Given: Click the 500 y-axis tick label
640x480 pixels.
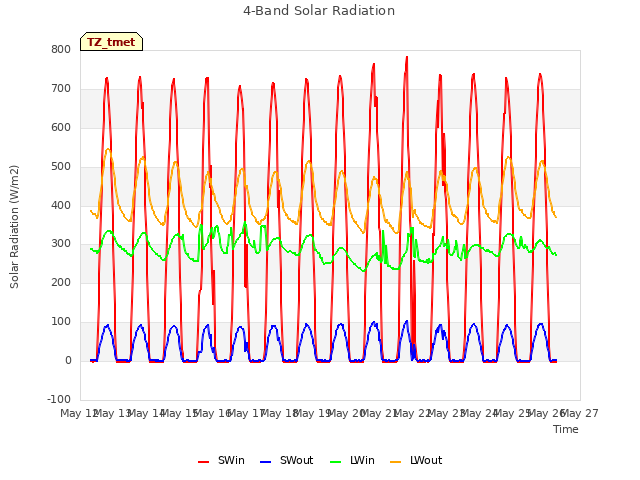Looking at the screenshot, I should click(x=61, y=166).
